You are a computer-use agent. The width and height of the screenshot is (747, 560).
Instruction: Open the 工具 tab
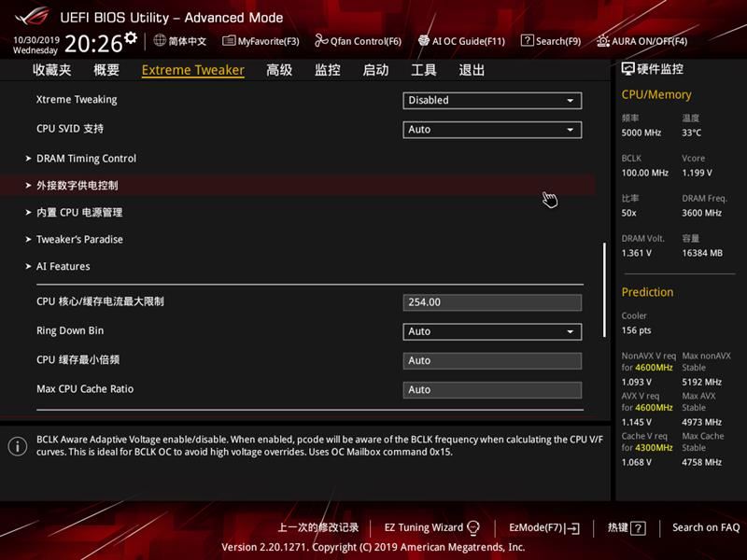pyautogui.click(x=424, y=70)
